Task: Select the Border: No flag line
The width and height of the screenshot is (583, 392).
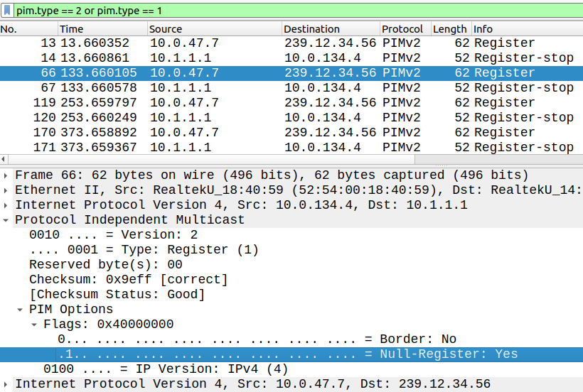Action: pyautogui.click(x=257, y=339)
